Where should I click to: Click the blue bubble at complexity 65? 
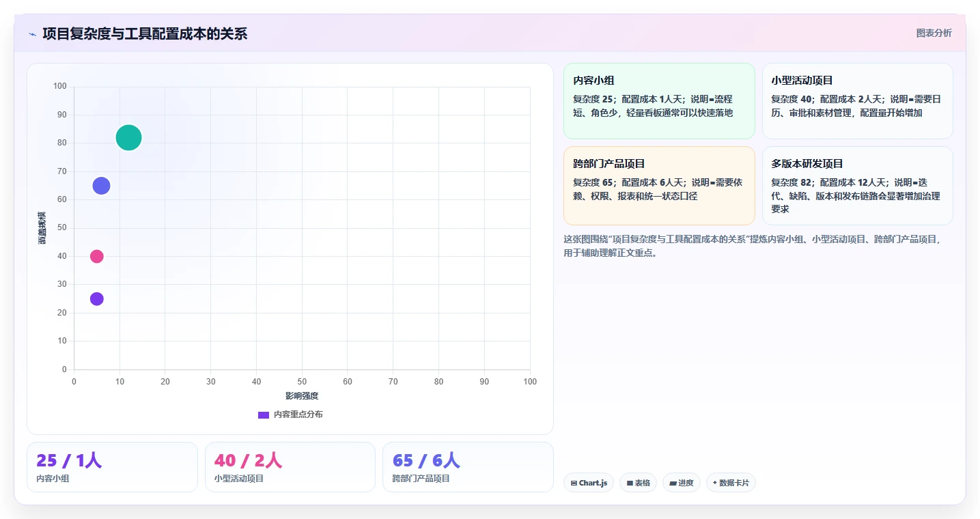point(101,186)
